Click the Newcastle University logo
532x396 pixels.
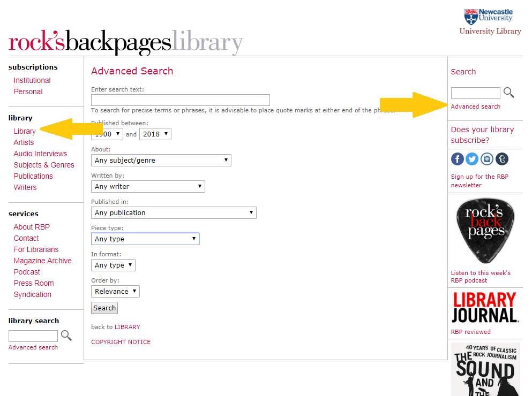tap(489, 17)
